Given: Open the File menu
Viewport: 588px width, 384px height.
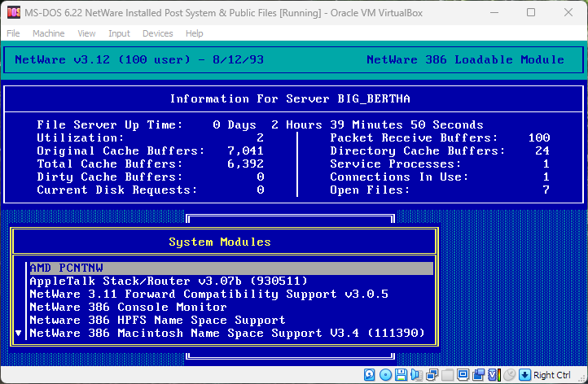Looking at the screenshot, I should pos(13,33).
